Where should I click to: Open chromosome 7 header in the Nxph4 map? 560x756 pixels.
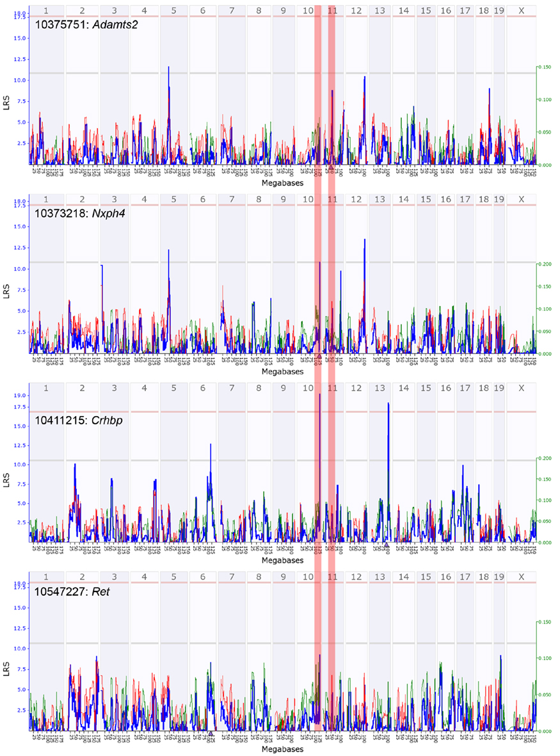pos(232,199)
